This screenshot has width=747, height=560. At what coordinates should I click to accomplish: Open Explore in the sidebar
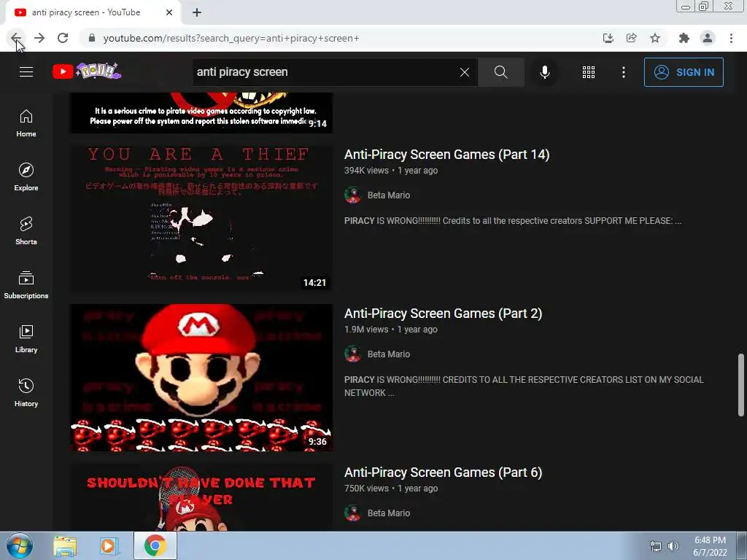coord(26,177)
